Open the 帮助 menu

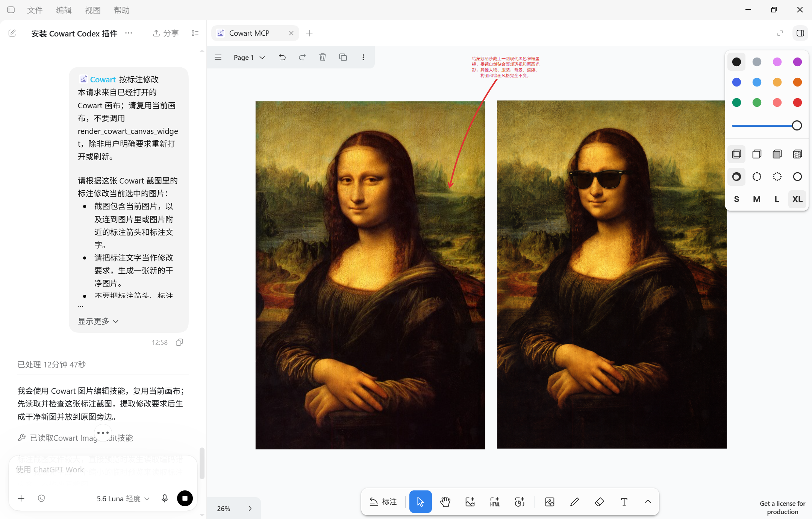coord(121,10)
